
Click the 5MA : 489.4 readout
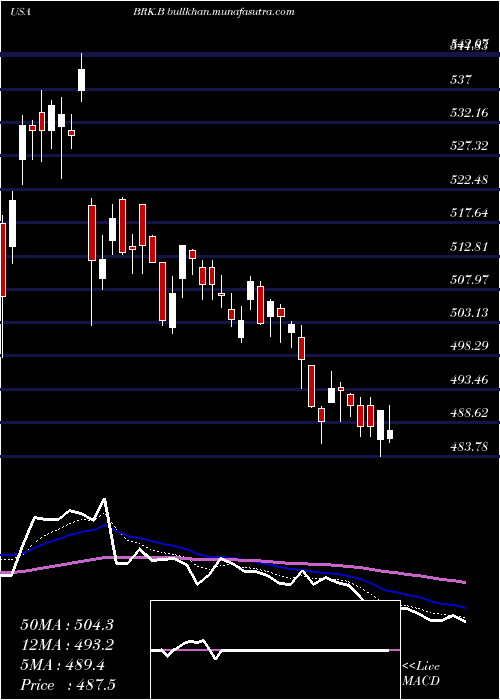pyautogui.click(x=62, y=665)
